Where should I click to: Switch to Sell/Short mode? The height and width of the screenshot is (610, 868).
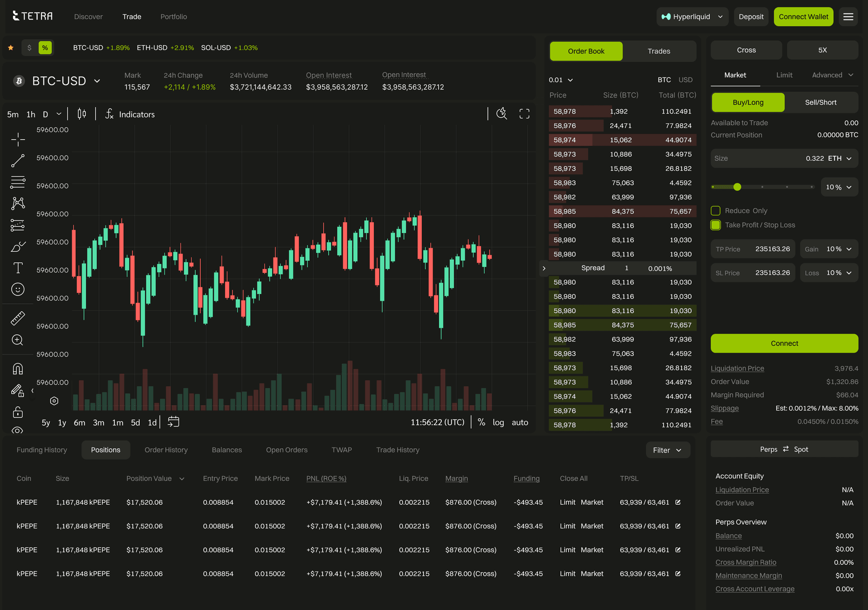tap(821, 102)
